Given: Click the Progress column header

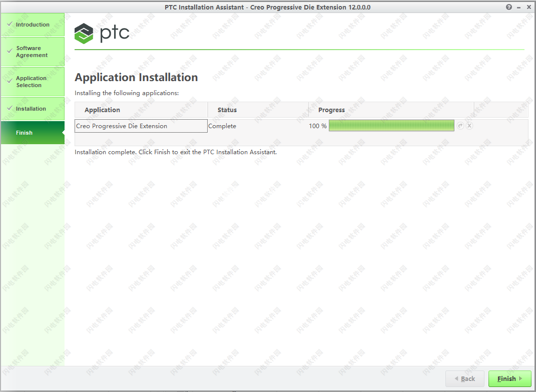Looking at the screenshot, I should coord(391,110).
